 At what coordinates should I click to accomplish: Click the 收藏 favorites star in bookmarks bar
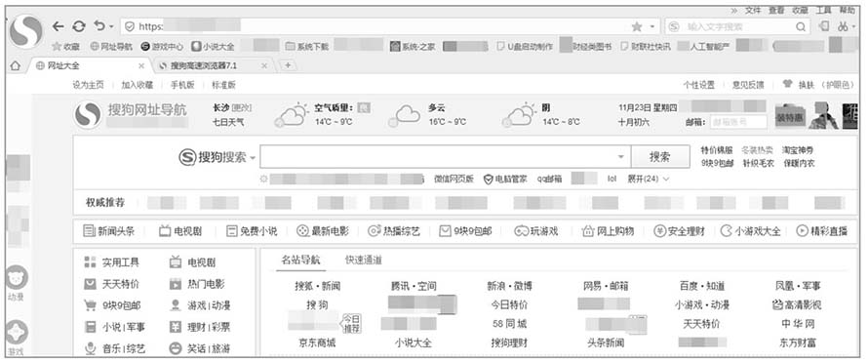point(65,47)
